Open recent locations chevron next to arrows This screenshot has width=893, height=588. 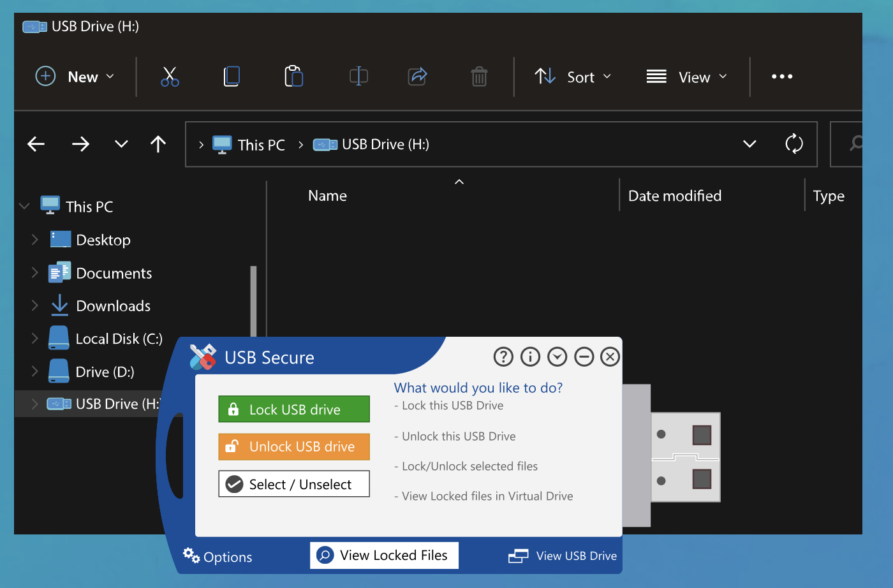(121, 144)
